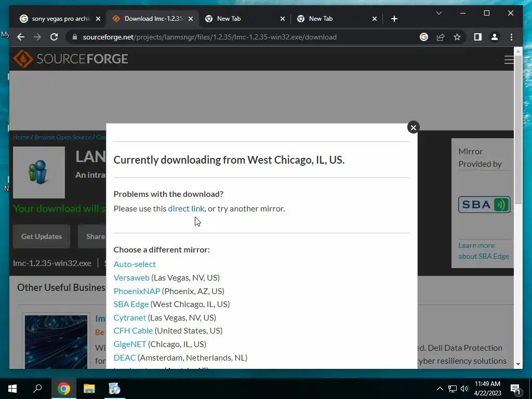Select the Versaweb mirror
The height and width of the screenshot is (399, 532).
(x=131, y=277)
